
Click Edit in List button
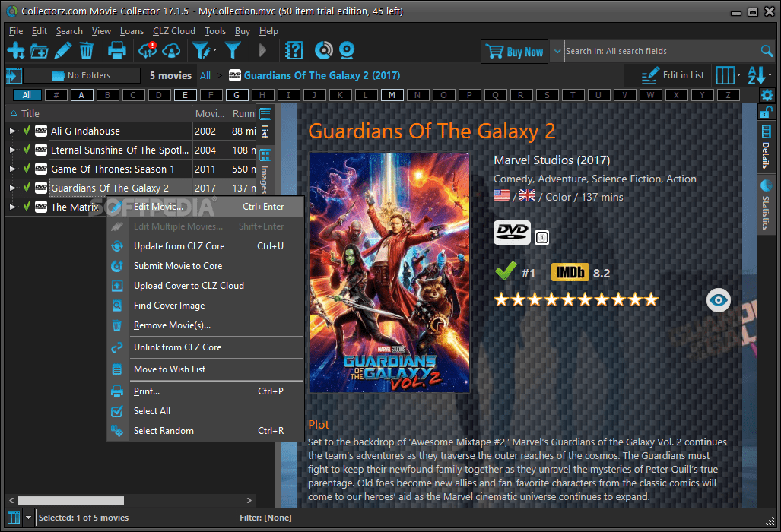pyautogui.click(x=673, y=75)
